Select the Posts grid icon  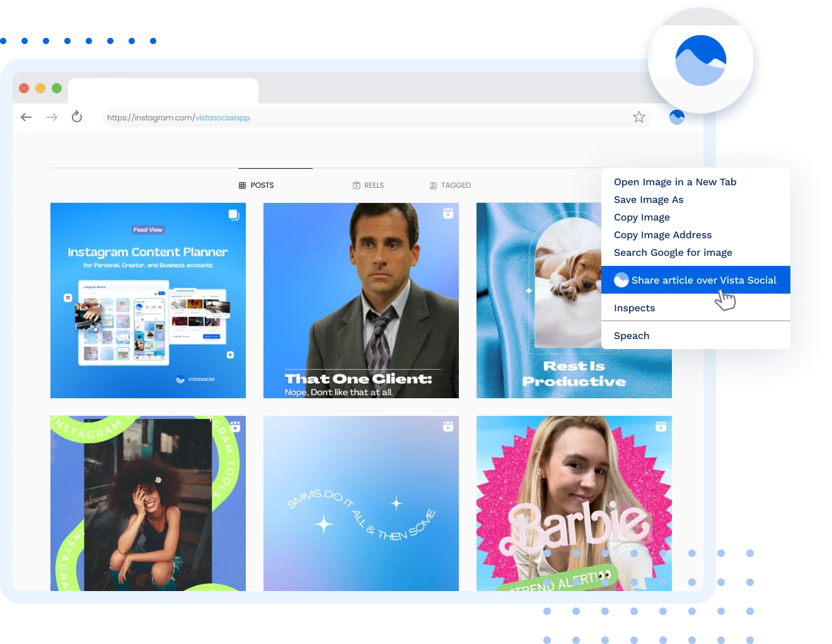point(241,185)
